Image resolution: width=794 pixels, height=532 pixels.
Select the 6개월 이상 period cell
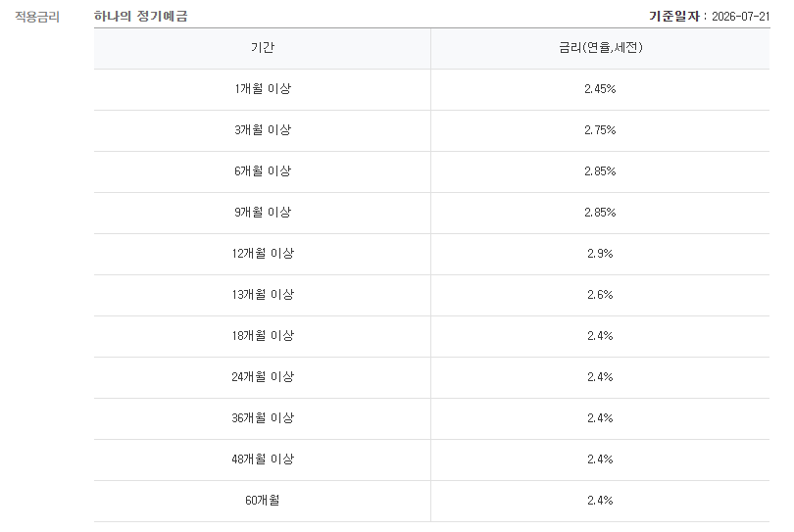tap(263, 171)
